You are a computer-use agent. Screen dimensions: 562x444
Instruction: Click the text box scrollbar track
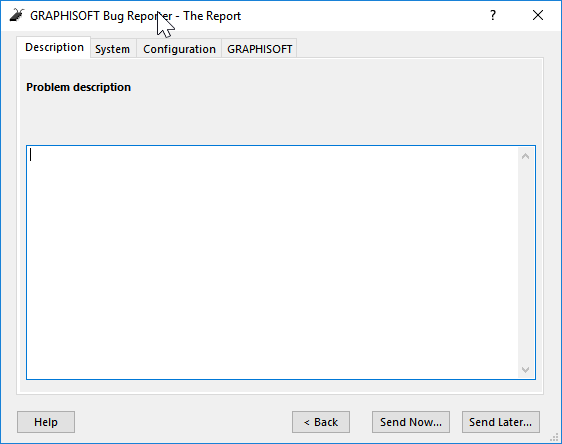click(526, 263)
